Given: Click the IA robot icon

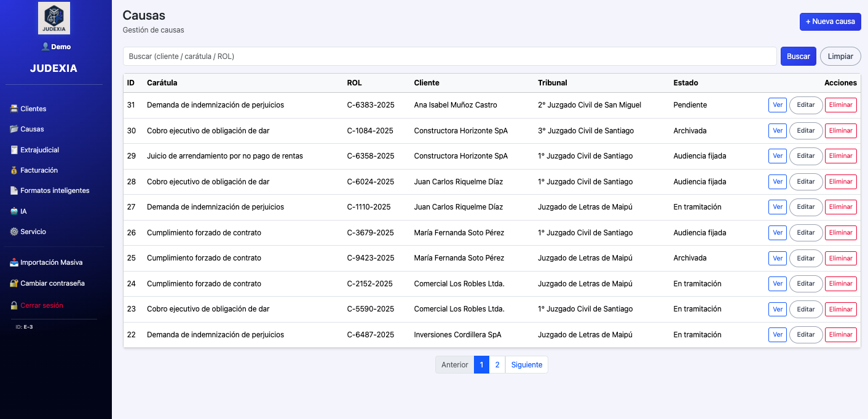Looking at the screenshot, I should point(14,211).
